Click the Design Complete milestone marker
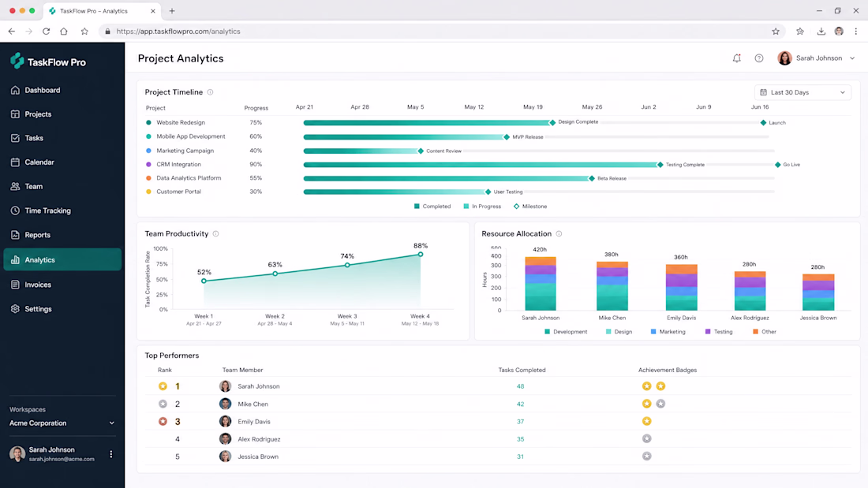 (552, 123)
